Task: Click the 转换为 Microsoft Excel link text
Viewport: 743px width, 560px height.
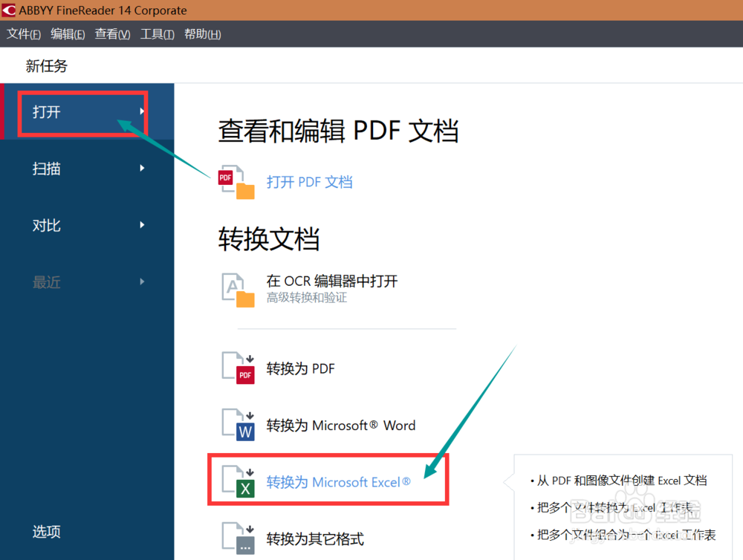Action: point(339,482)
